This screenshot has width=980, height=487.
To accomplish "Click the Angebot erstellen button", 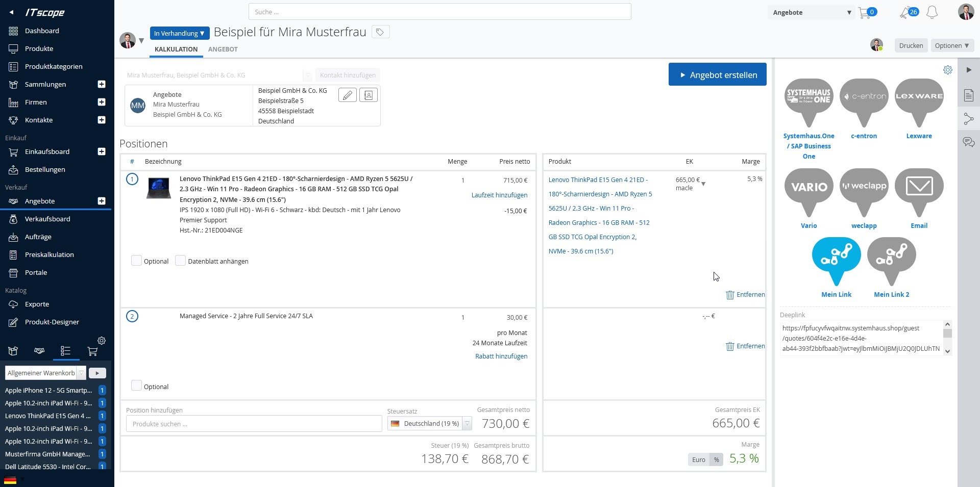I will [x=718, y=75].
